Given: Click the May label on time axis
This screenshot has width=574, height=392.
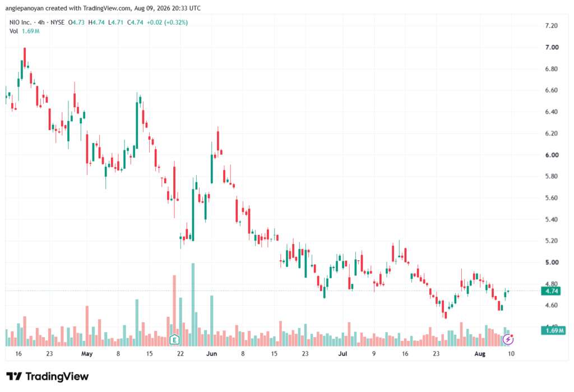Looking at the screenshot, I should [87, 353].
